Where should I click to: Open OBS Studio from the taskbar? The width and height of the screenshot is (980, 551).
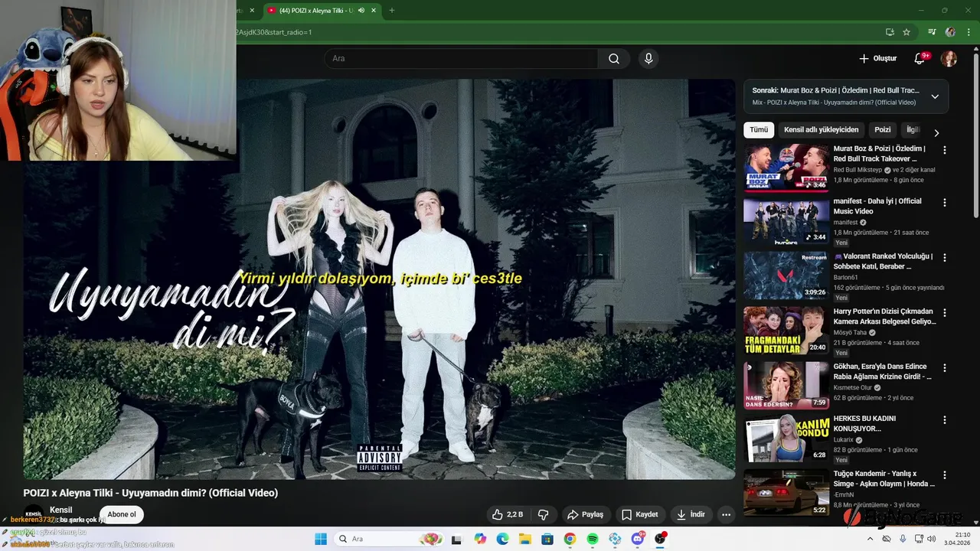click(x=660, y=539)
